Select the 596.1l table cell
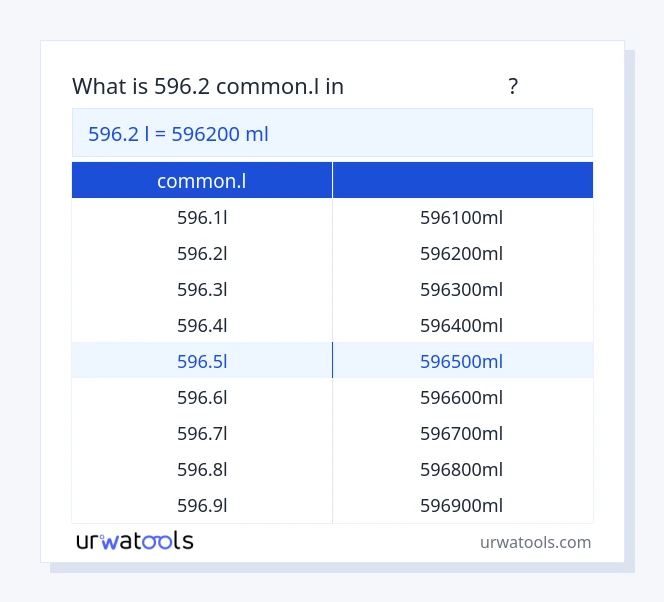Screen dimensions: 664x602 [x=202, y=217]
